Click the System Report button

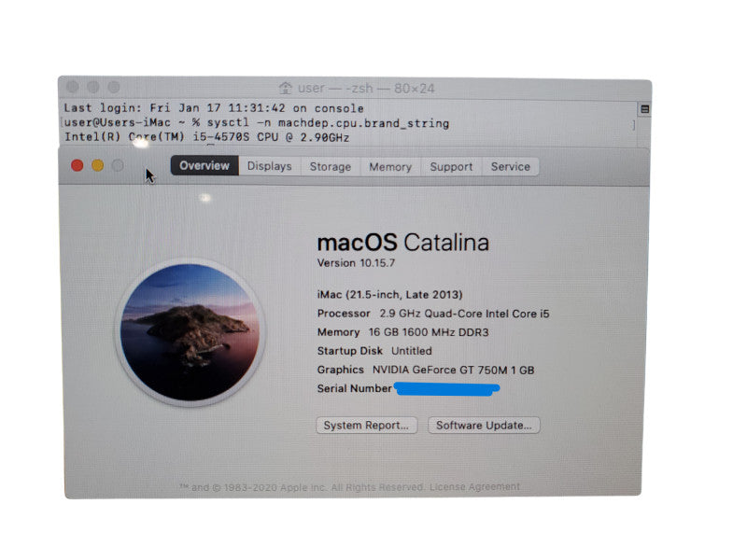(366, 426)
